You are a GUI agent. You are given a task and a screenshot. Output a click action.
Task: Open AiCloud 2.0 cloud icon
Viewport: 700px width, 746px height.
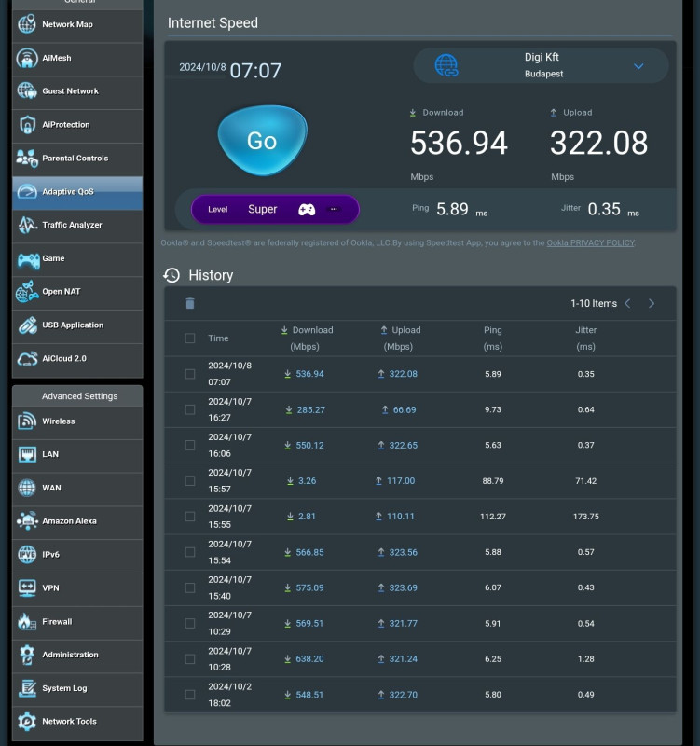(x=27, y=359)
